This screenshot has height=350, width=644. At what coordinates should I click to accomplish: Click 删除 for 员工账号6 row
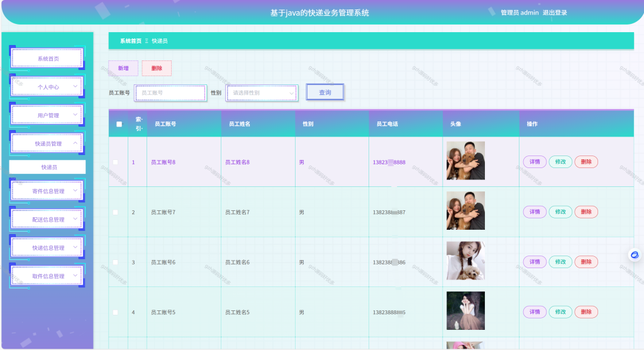[x=586, y=262]
